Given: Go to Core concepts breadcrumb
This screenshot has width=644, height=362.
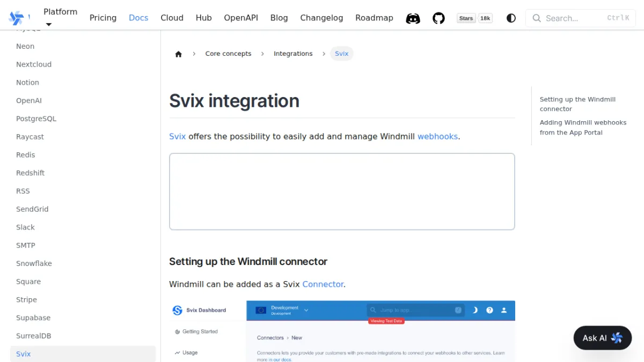Looking at the screenshot, I should coord(228,54).
